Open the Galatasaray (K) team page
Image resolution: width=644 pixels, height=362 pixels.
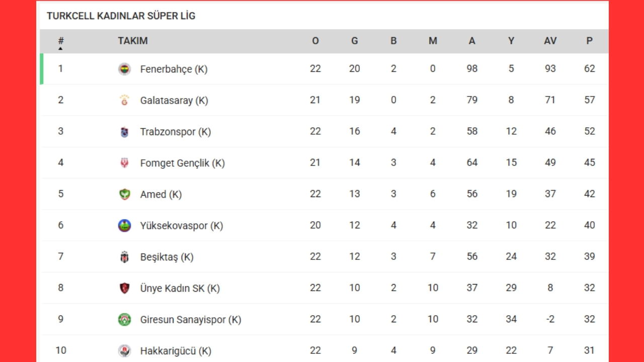point(174,100)
